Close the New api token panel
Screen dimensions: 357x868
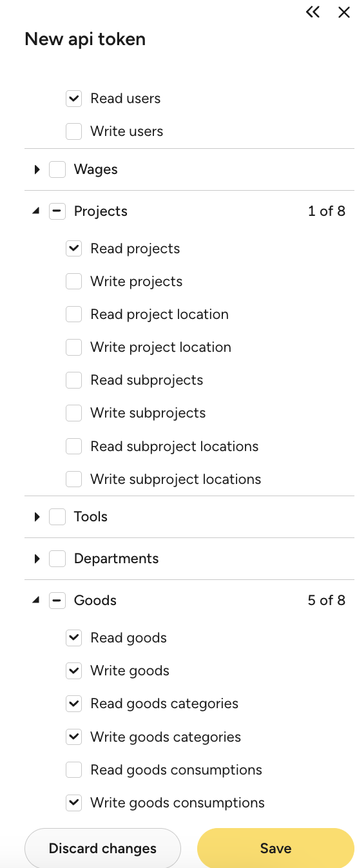coord(344,12)
